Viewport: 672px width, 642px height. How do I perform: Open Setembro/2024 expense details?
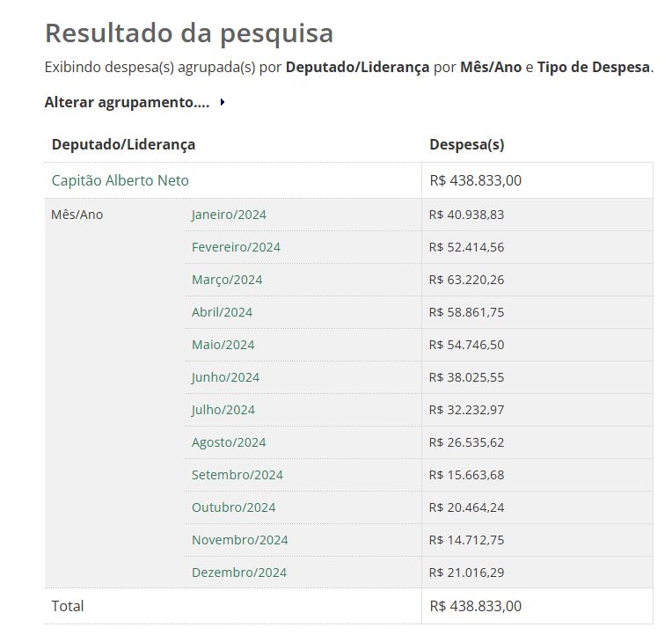[x=237, y=475]
